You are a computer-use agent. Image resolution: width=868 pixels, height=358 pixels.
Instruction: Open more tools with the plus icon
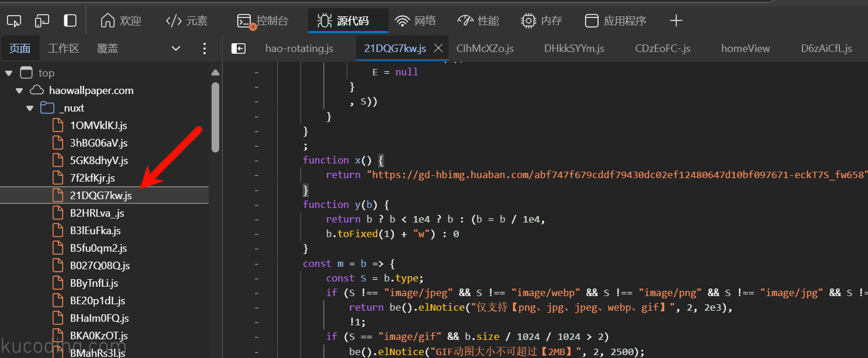pyautogui.click(x=676, y=21)
